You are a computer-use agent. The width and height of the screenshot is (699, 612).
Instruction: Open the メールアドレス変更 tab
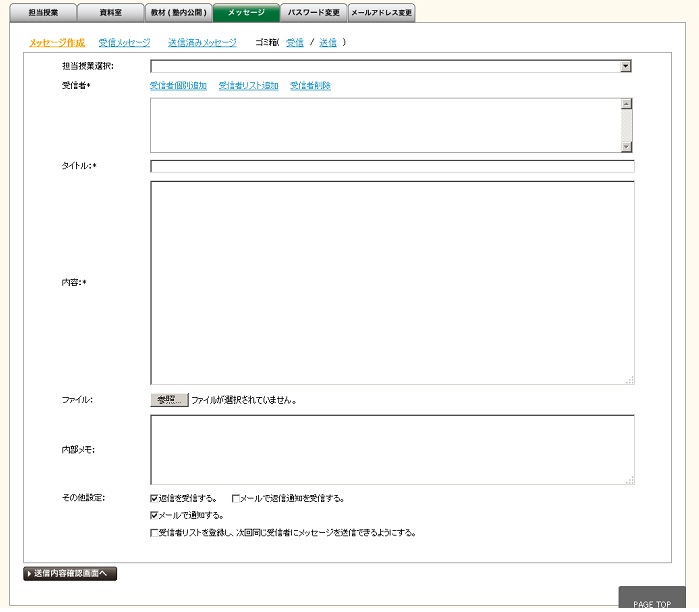(381, 13)
